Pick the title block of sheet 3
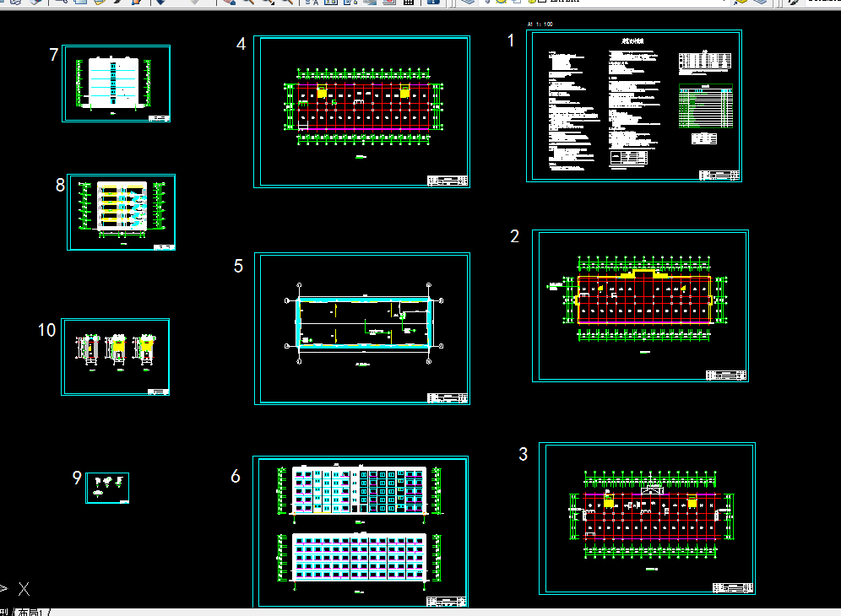 tap(733, 588)
